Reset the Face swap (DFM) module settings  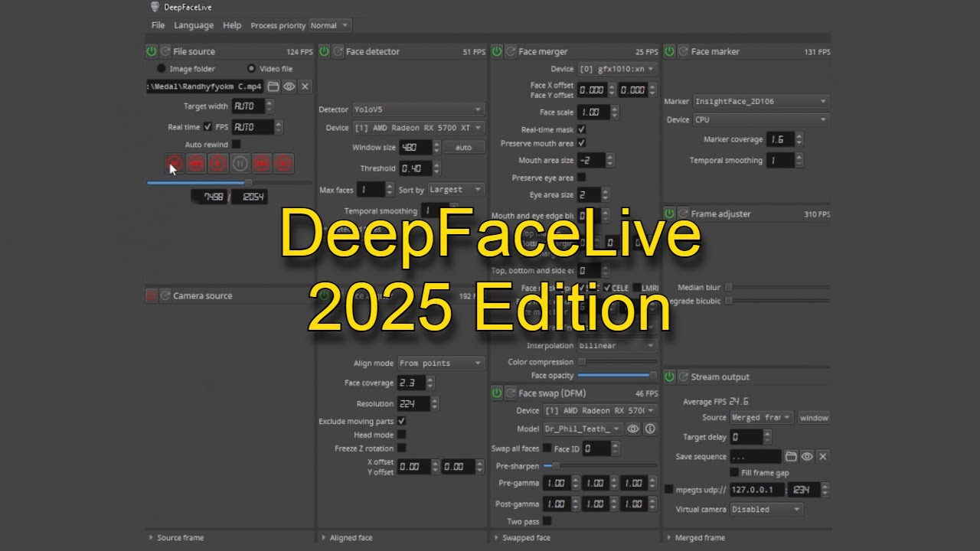point(511,393)
